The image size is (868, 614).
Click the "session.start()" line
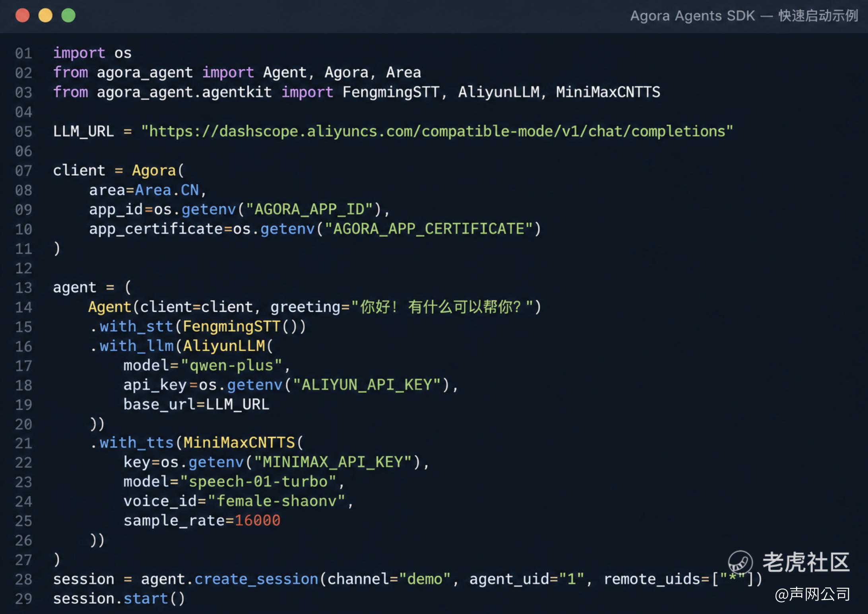pos(119,598)
